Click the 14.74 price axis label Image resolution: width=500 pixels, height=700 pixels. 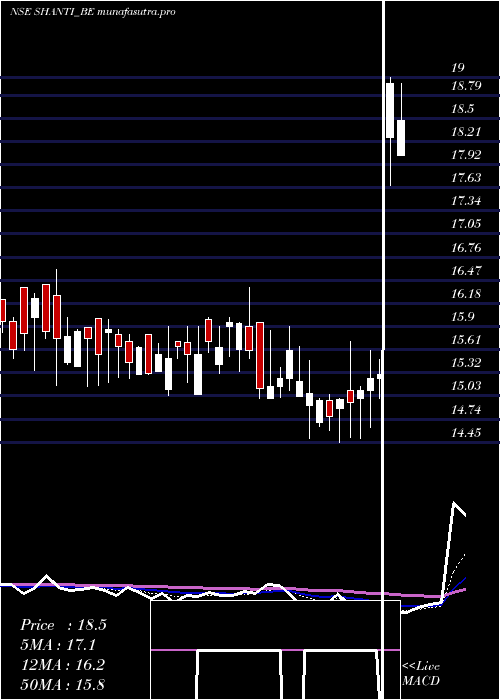pos(466,409)
